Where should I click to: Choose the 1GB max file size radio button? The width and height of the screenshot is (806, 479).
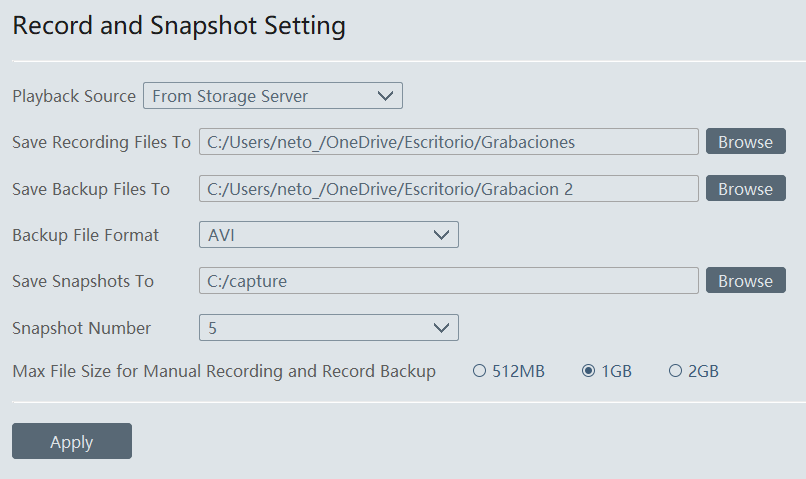(588, 371)
